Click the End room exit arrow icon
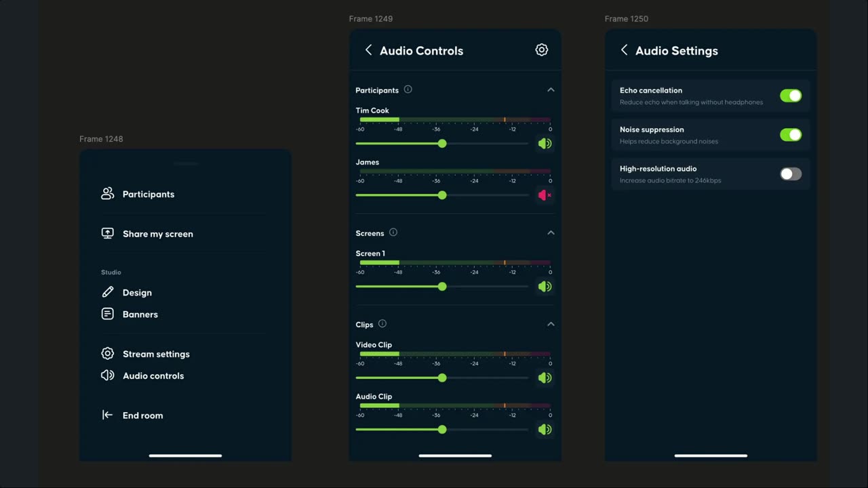 pos(107,415)
